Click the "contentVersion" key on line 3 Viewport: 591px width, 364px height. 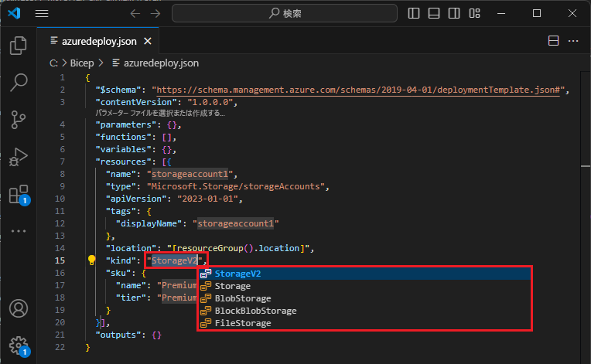136,102
